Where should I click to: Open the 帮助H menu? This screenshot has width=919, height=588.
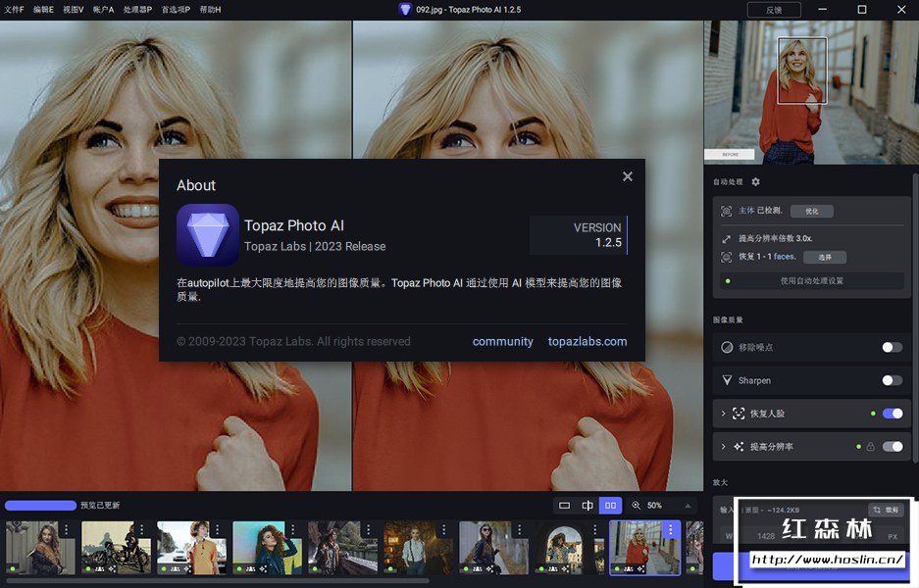pos(211,10)
